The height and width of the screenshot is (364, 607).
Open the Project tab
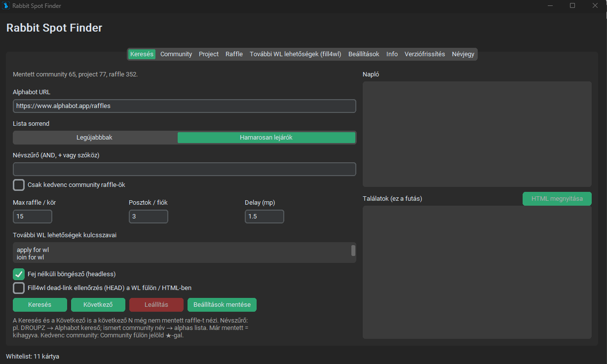pos(209,54)
